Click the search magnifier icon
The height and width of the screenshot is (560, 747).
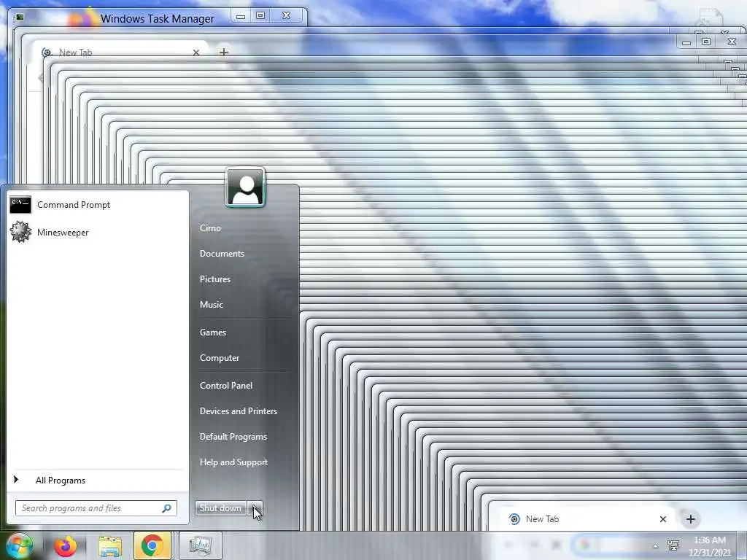pyautogui.click(x=167, y=508)
